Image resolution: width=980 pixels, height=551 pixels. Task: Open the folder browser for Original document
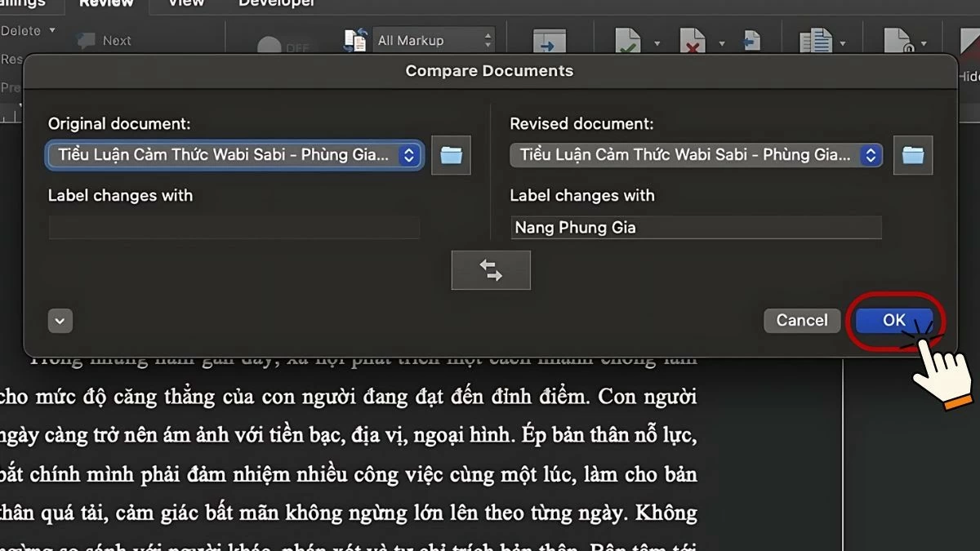451,155
